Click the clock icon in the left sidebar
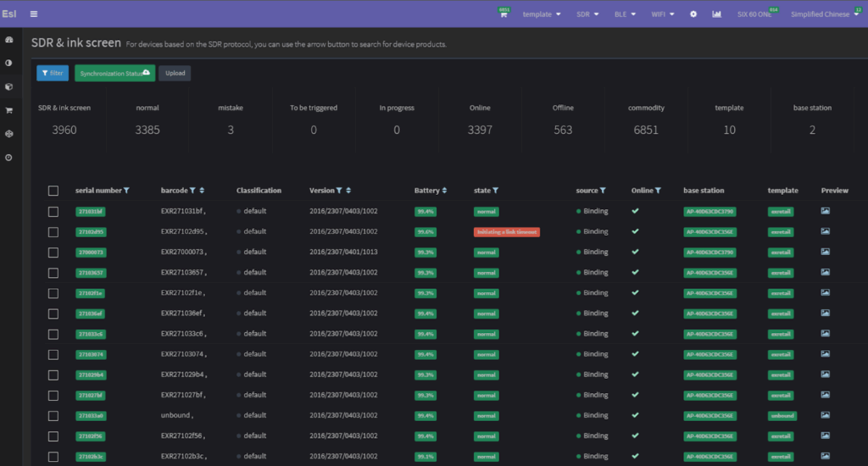 [9, 158]
